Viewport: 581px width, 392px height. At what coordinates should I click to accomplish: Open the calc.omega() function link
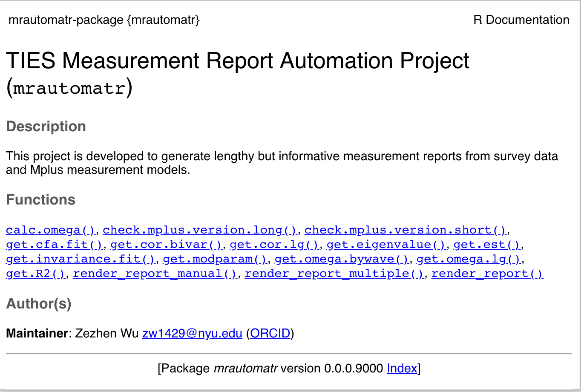(51, 230)
